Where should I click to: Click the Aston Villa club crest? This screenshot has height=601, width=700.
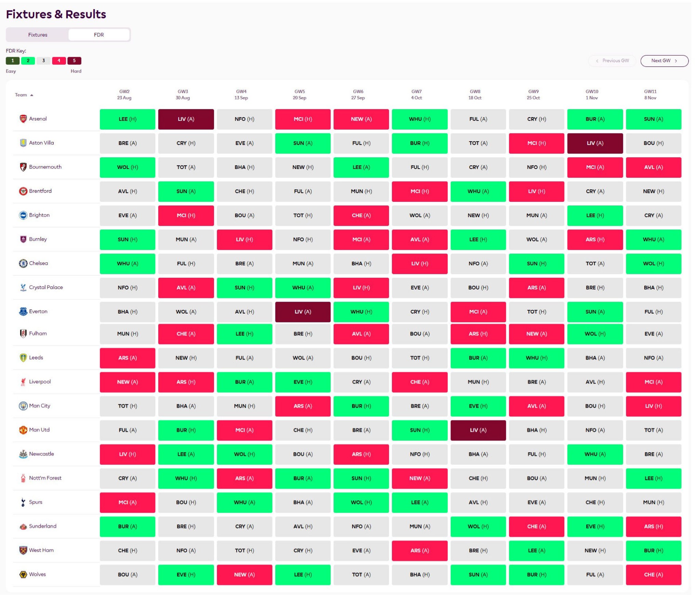point(23,143)
